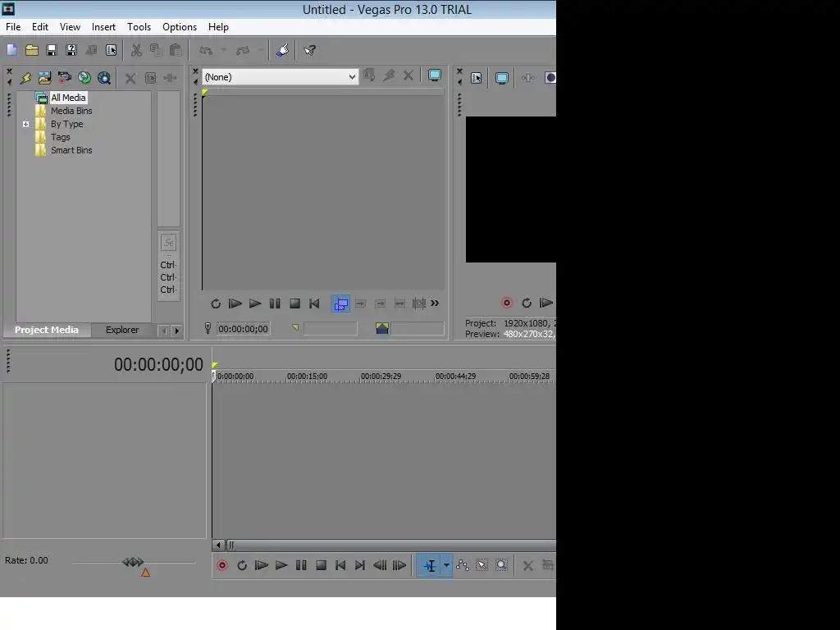This screenshot has width=840, height=630.
Task: Click the New project icon
Action: click(x=11, y=50)
